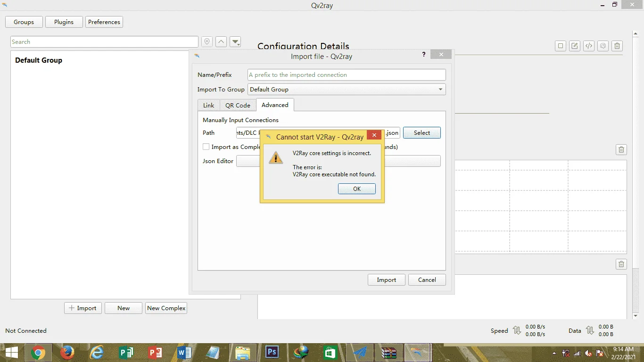The width and height of the screenshot is (644, 362).
Task: Click the globe download manager taskbar icon
Action: 301,353
